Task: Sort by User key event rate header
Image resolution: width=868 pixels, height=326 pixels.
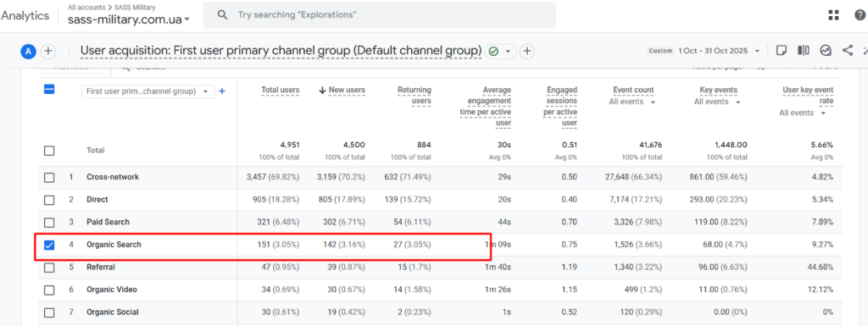Action: pos(808,95)
